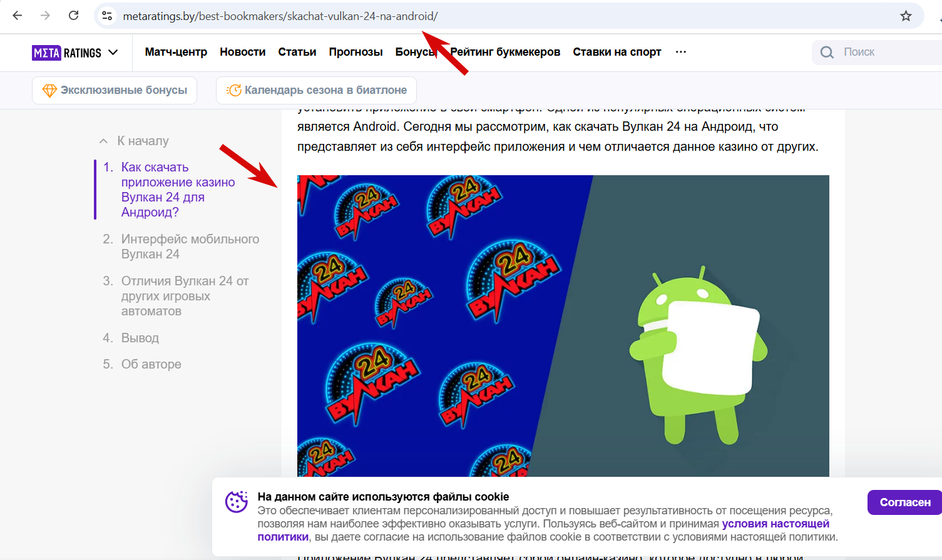This screenshot has height=560, width=942.
Task: Bookmark this page with the star icon
Action: (x=906, y=16)
